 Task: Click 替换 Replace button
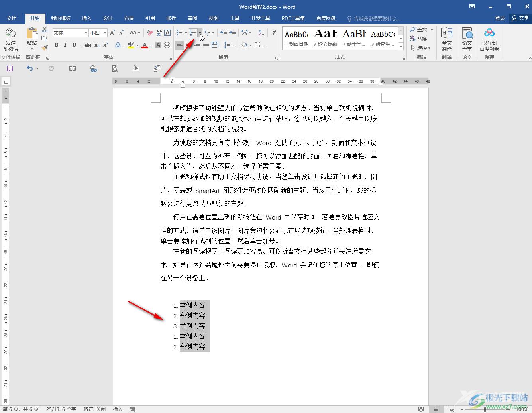[419, 39]
